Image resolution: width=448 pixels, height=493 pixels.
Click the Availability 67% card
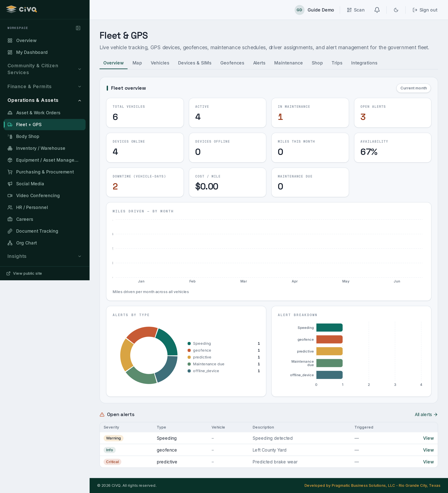tap(393, 148)
